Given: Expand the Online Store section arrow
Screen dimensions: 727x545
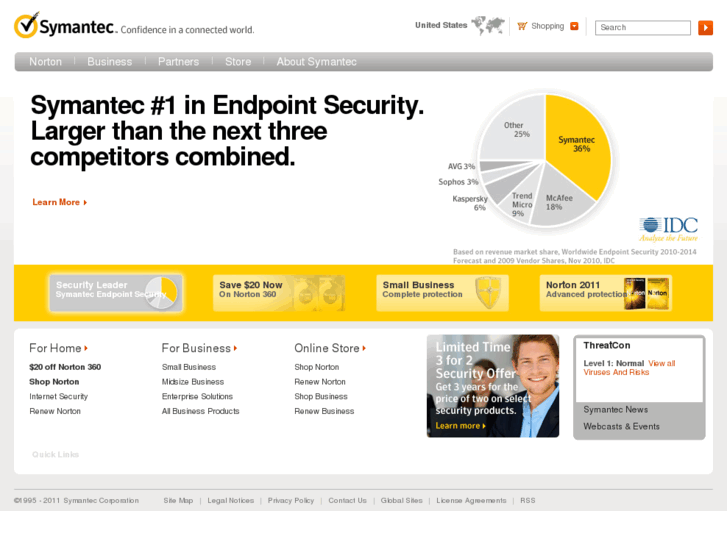Looking at the screenshot, I should 364,348.
